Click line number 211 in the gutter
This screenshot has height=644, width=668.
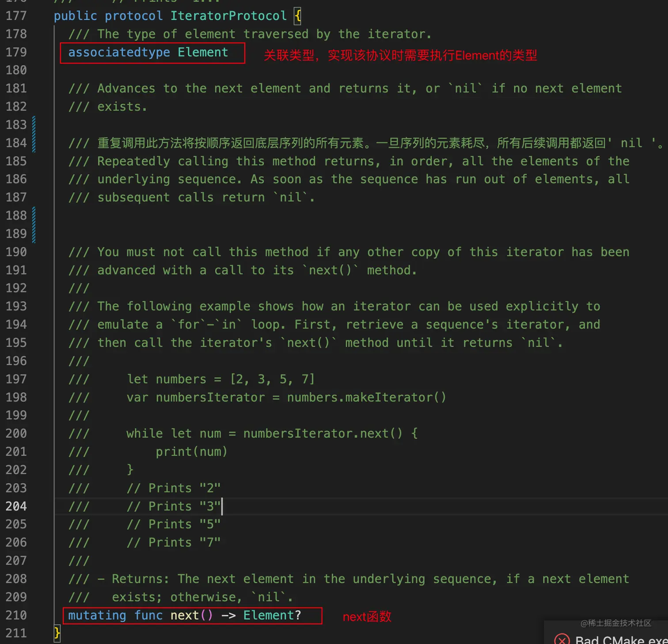click(16, 633)
